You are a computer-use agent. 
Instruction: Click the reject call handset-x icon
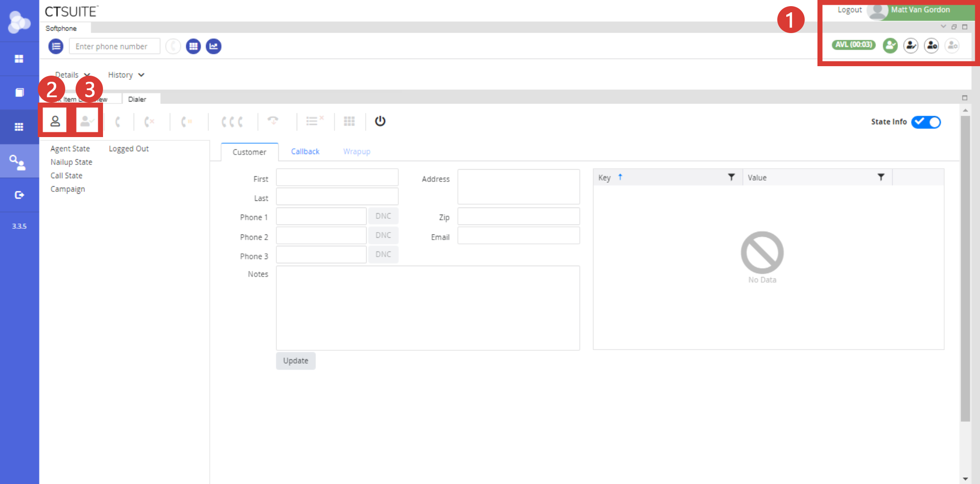coord(149,122)
